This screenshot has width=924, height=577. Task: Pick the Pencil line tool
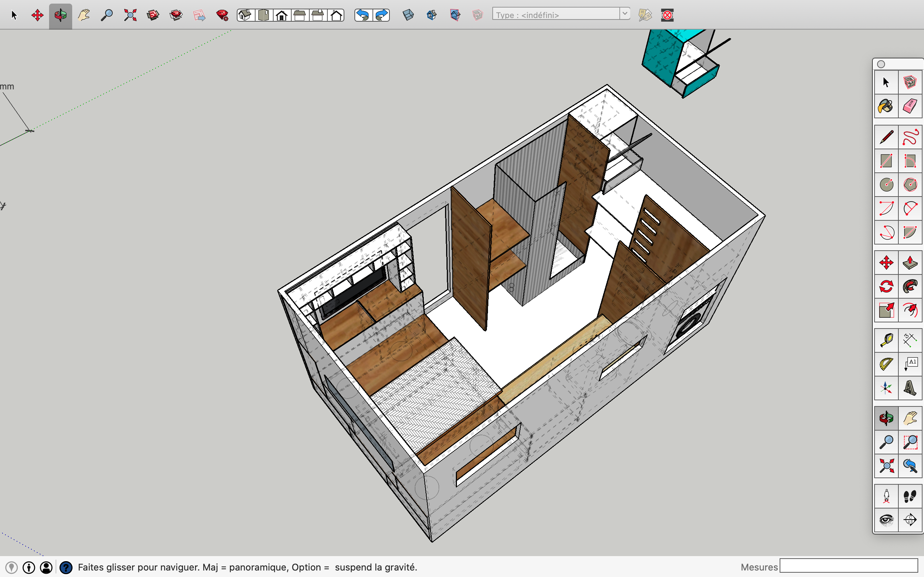tap(886, 137)
